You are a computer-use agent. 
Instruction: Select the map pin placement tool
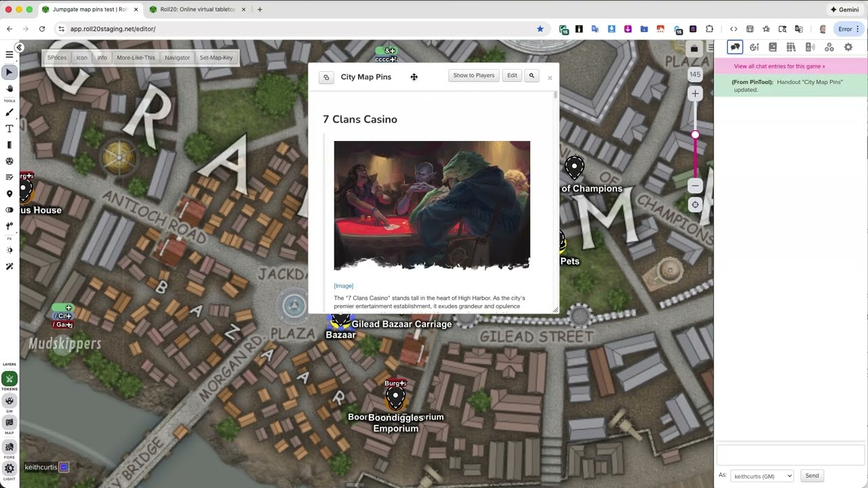[9, 194]
